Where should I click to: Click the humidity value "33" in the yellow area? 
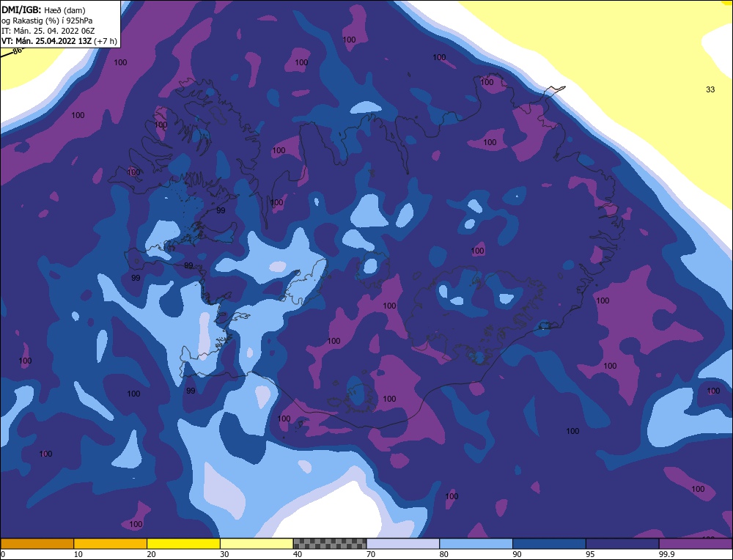[x=710, y=89]
